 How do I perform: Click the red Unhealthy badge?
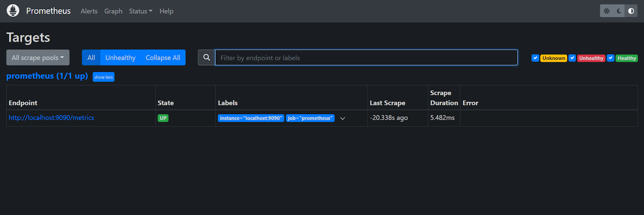(591, 58)
